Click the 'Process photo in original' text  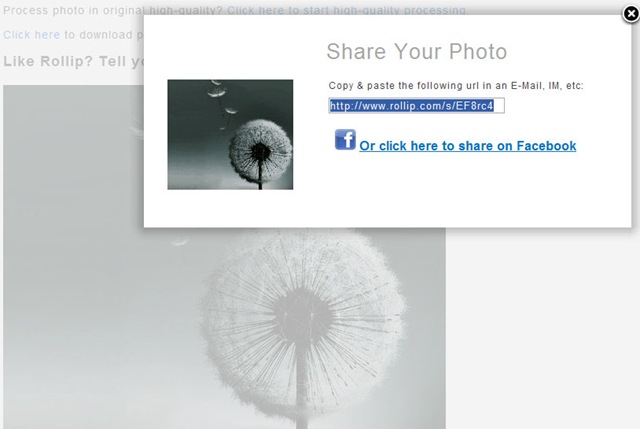[x=73, y=10]
